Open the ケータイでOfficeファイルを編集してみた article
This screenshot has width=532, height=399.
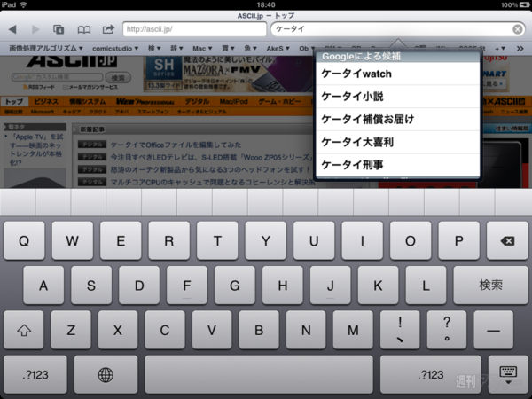pos(176,145)
